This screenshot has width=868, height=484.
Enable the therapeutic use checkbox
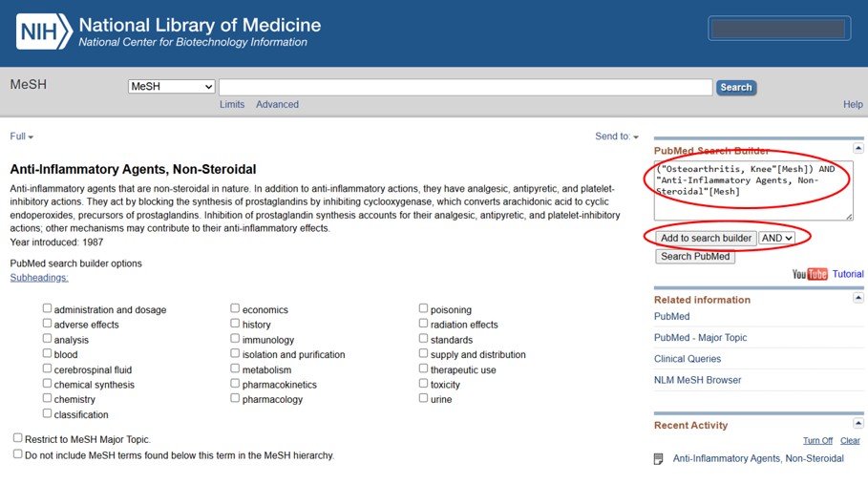[423, 368]
